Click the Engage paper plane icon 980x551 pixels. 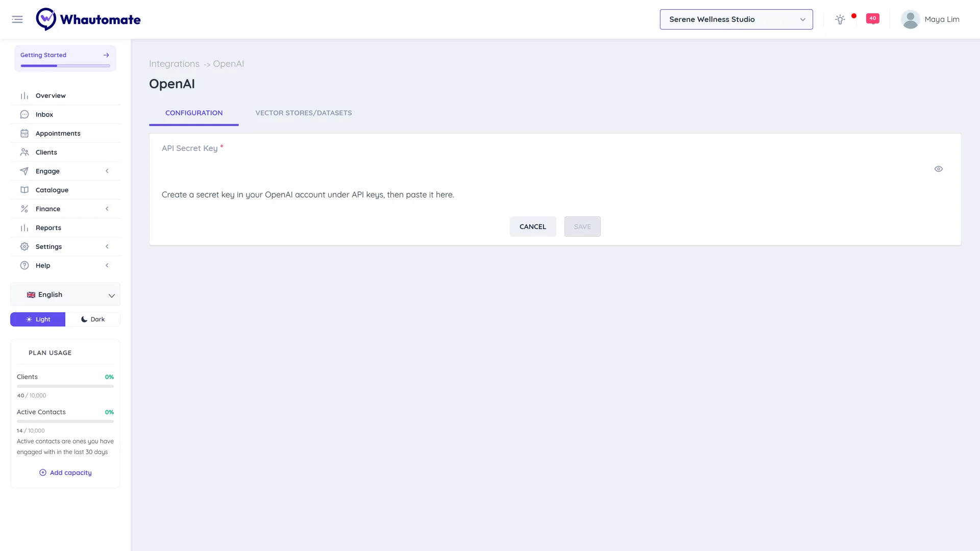click(x=24, y=171)
